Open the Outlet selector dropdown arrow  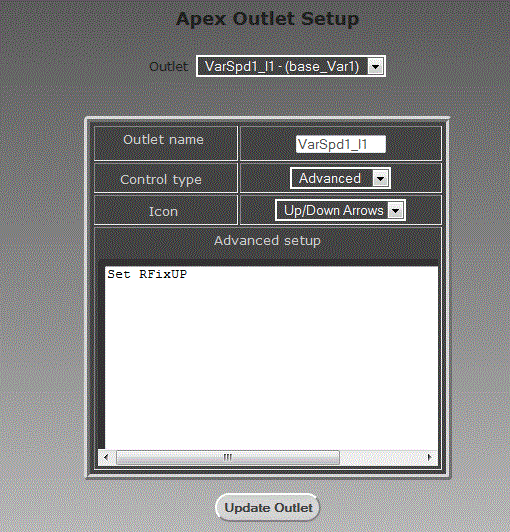[376, 66]
